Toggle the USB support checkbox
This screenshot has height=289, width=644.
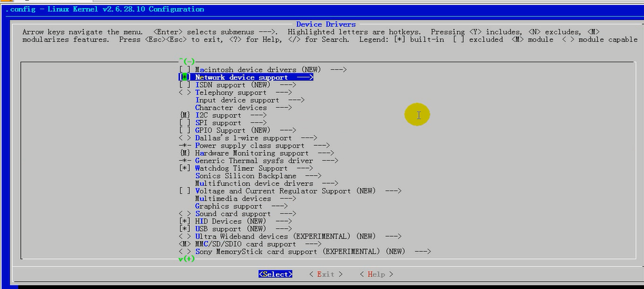(185, 229)
